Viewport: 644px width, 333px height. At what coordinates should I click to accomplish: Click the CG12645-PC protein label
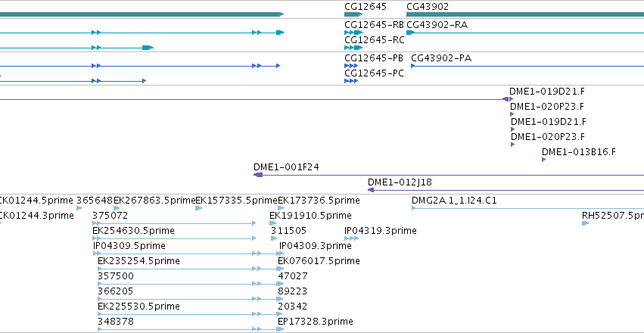click(374, 73)
